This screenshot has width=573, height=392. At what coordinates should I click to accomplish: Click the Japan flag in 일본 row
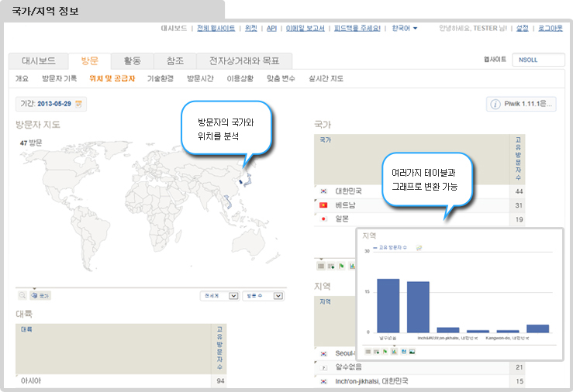pyautogui.click(x=323, y=218)
